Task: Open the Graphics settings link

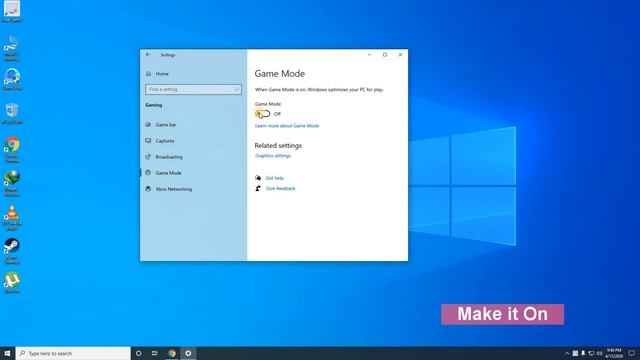Action: (273, 156)
